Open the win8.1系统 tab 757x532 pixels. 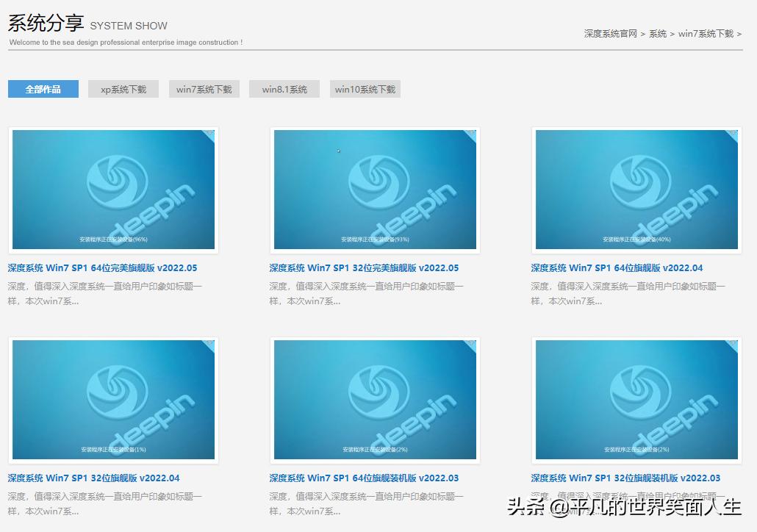pyautogui.click(x=284, y=89)
